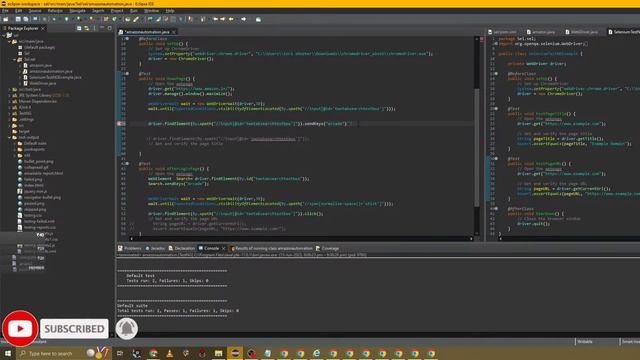The height and width of the screenshot is (360, 640).
Task: Switch to the sel/pom.xml editor tab
Action: (x=502, y=32)
